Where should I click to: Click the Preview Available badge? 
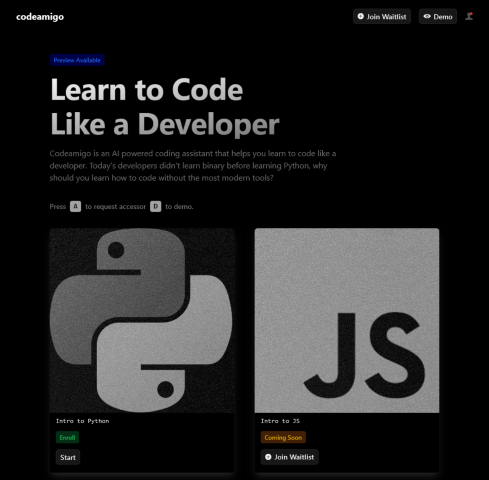click(x=77, y=60)
